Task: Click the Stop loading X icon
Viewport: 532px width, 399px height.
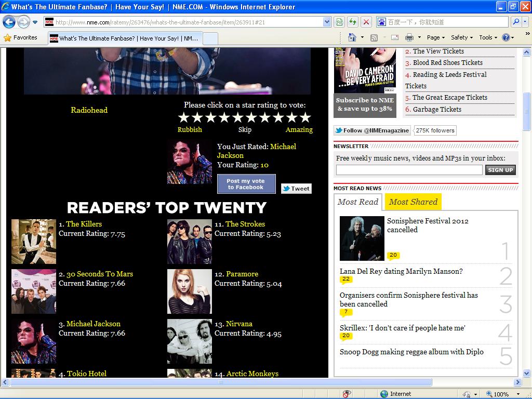Action: [x=366, y=22]
